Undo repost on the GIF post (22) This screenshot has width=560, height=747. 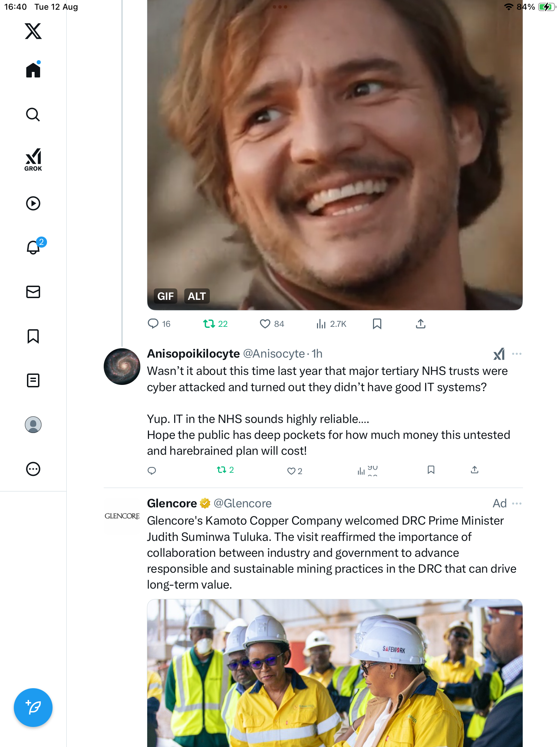(209, 324)
